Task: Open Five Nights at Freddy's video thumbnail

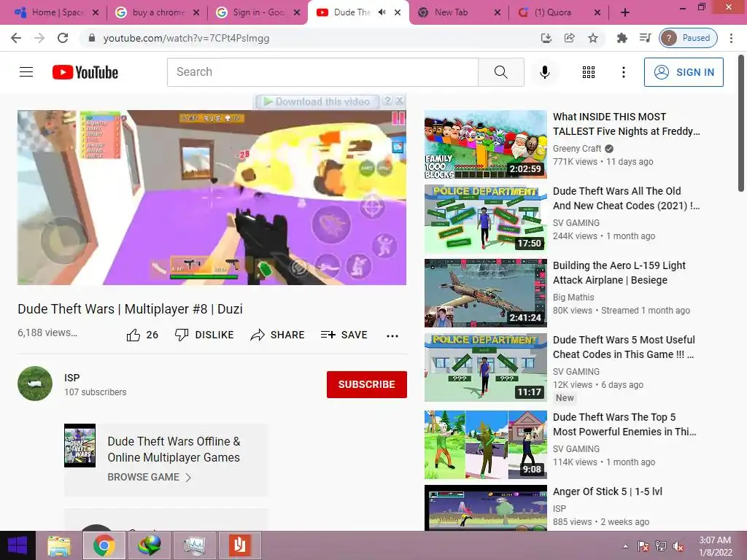Action: [485, 144]
